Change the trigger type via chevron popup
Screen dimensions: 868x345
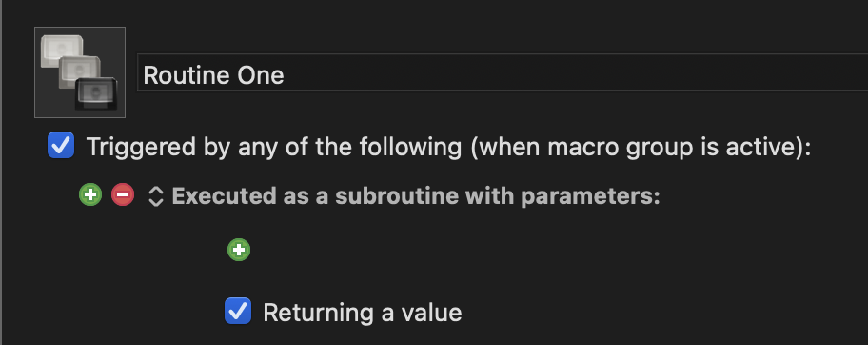(x=155, y=195)
